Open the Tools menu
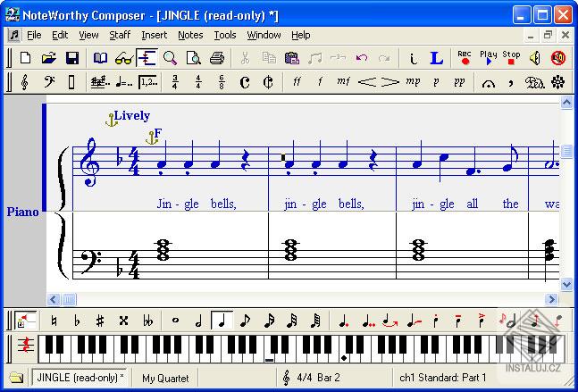Image resolution: width=578 pixels, height=392 pixels. point(225,35)
